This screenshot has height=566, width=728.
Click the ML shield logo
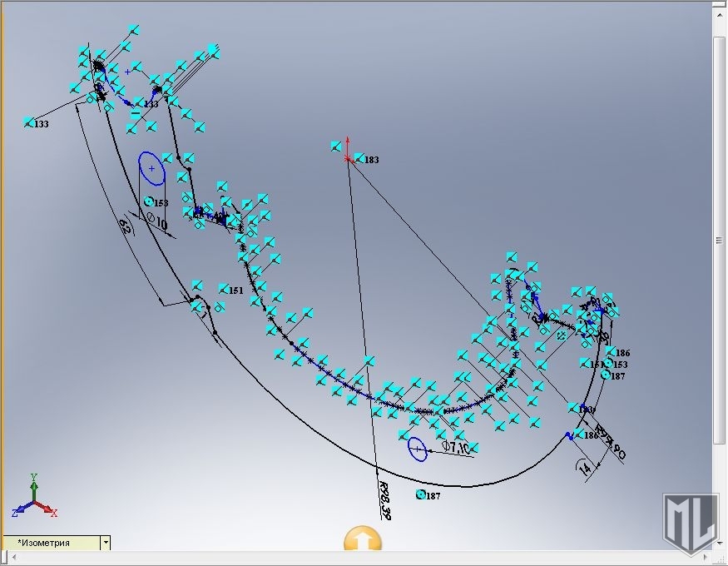[x=690, y=523]
